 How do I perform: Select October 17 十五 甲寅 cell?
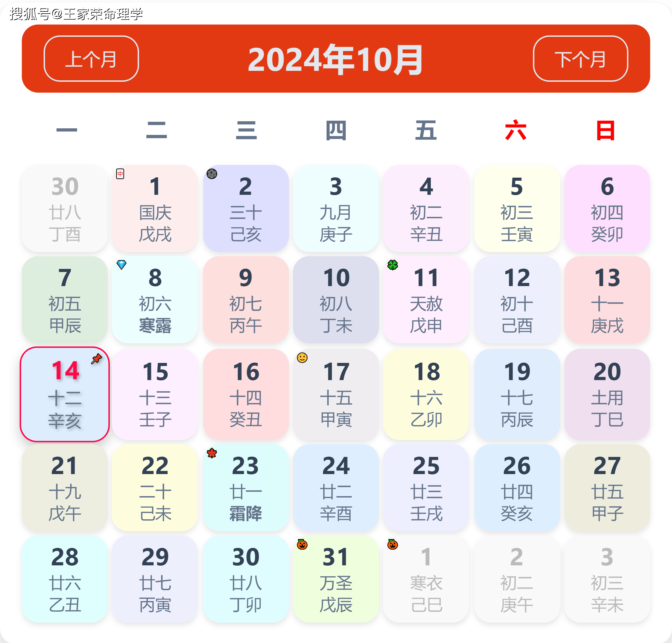tap(336, 394)
